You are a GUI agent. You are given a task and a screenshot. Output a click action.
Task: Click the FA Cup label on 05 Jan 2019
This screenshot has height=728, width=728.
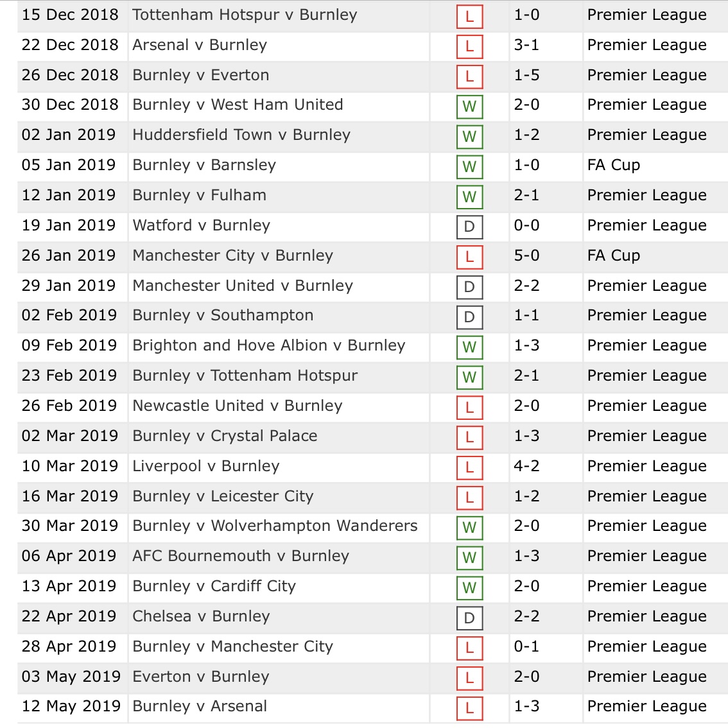pos(613,165)
